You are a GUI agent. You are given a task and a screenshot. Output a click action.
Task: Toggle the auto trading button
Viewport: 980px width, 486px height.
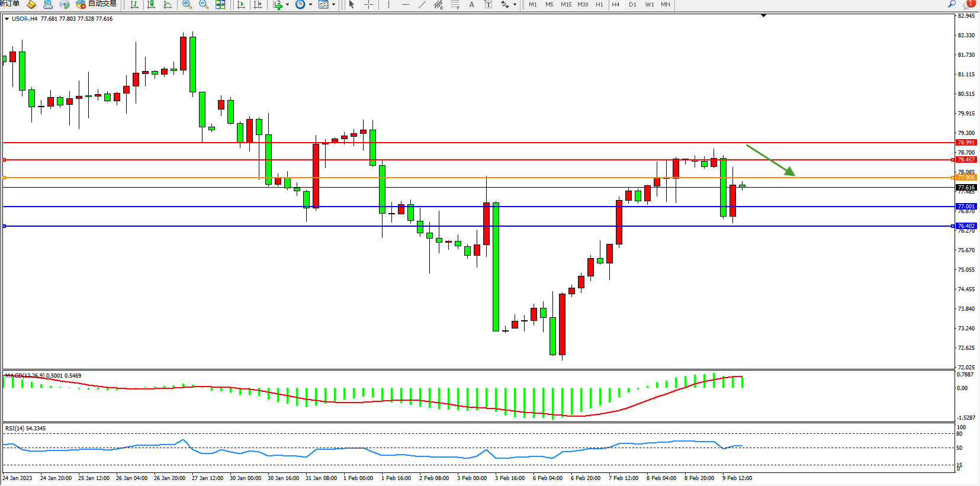[96, 4]
